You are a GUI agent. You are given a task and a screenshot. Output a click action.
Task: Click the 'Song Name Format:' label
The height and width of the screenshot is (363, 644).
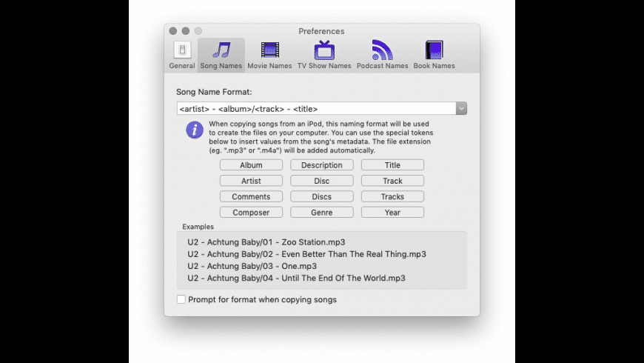(214, 92)
